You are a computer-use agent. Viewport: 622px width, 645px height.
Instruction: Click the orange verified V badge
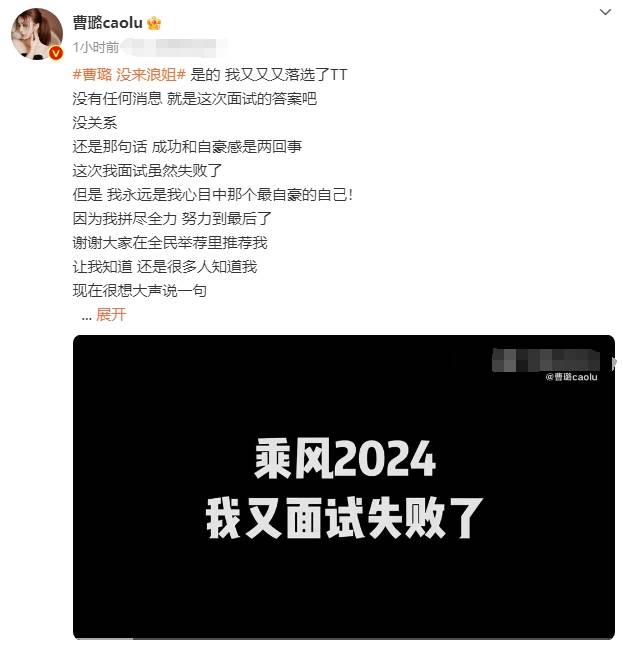tap(56, 53)
